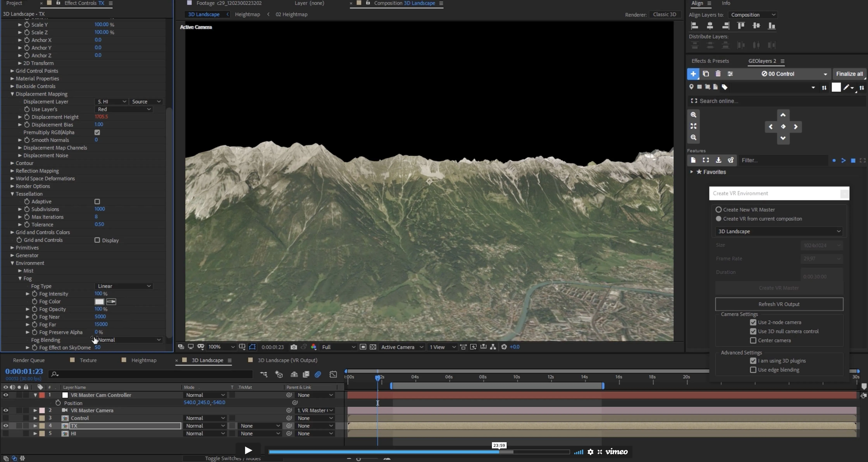The image size is (868, 462).
Task: Uncheck Use edge blending under Advanced Settings
Action: [753, 370]
